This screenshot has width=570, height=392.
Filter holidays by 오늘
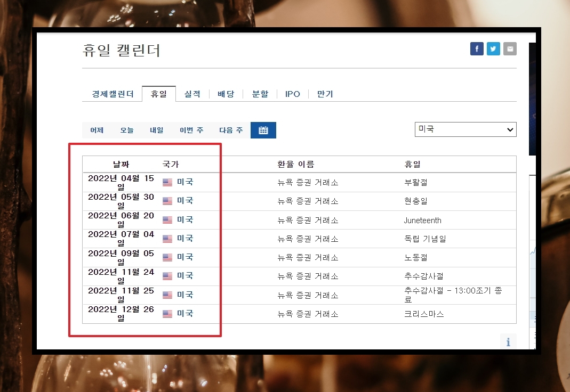click(x=127, y=130)
